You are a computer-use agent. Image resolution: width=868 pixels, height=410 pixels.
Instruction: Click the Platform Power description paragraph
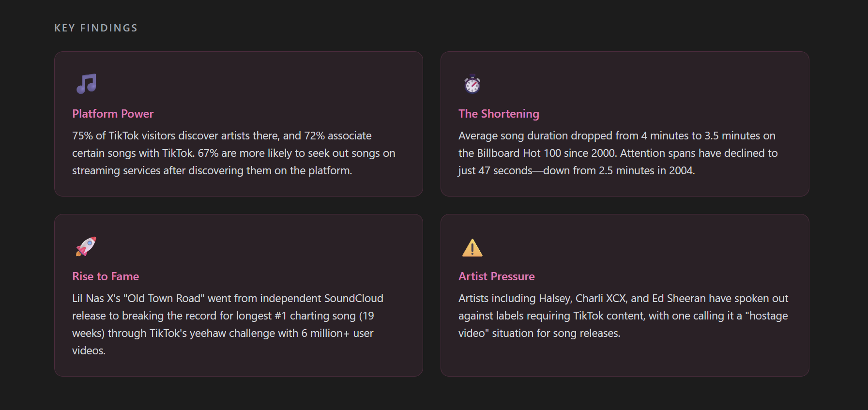click(x=233, y=153)
